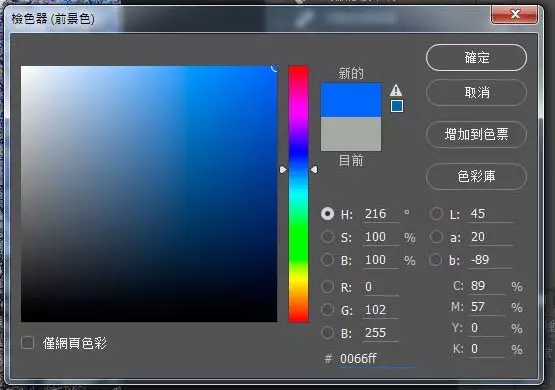Screen dimensions: 555x390
Task: Select the Lab a radio button
Action: coord(436,237)
